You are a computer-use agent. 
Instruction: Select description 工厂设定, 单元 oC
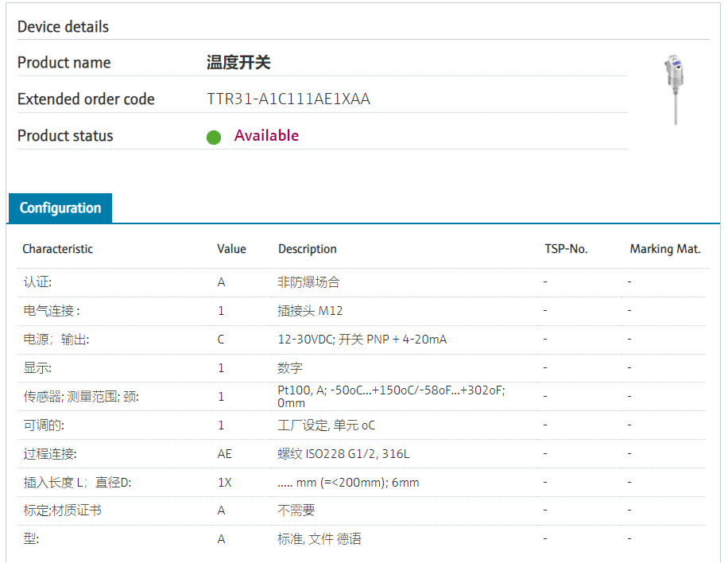coord(327,425)
